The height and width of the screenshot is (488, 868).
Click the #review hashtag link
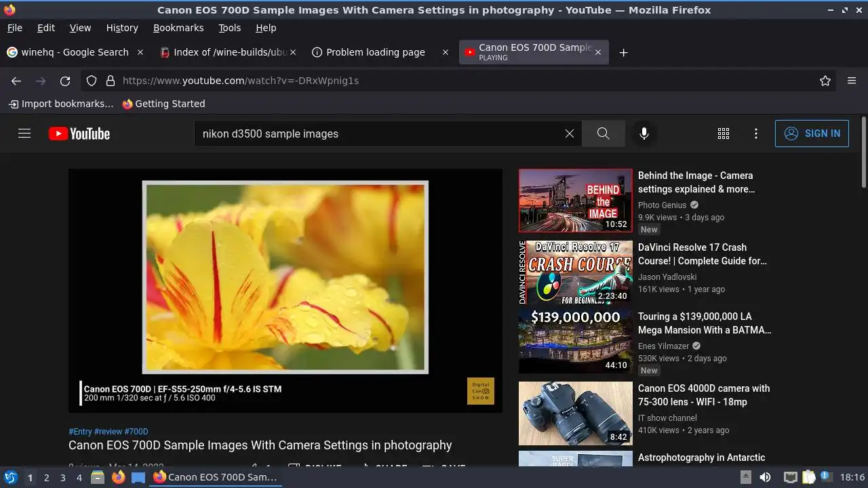click(x=108, y=432)
